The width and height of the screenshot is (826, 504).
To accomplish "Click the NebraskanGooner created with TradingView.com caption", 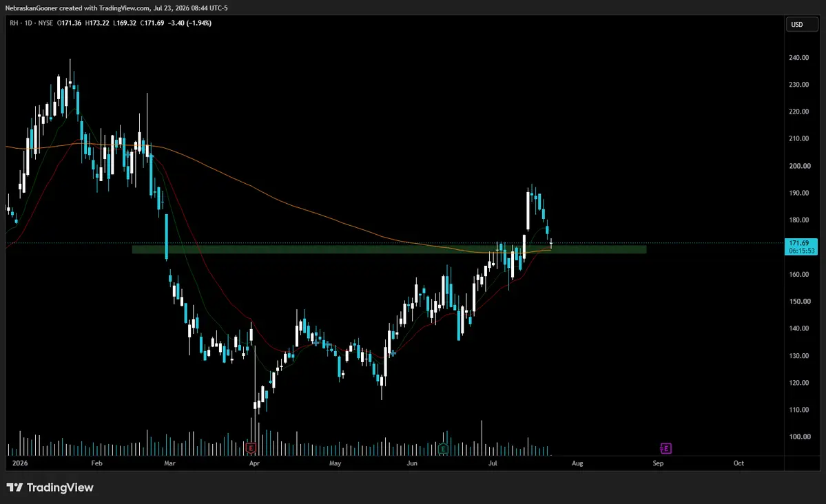I will pos(77,8).
